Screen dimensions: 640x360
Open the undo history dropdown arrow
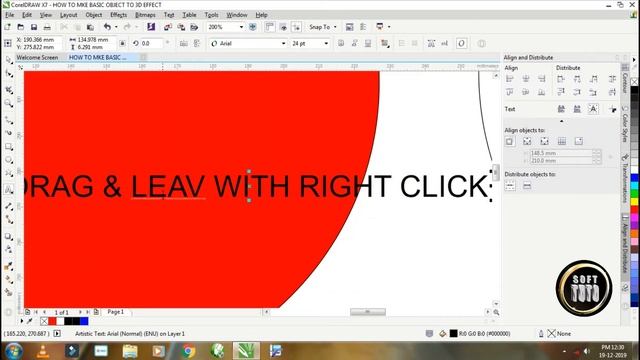pos(116,27)
